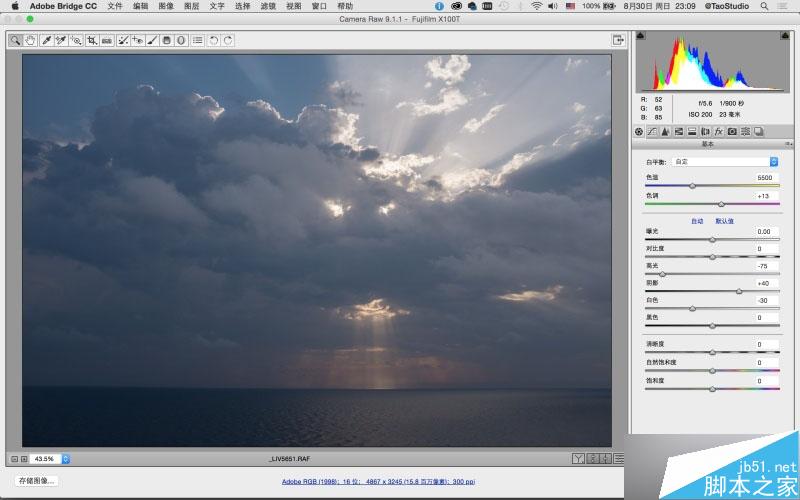Open the 窗口 (Window) menu
The height and width of the screenshot is (500, 800).
(x=319, y=6)
